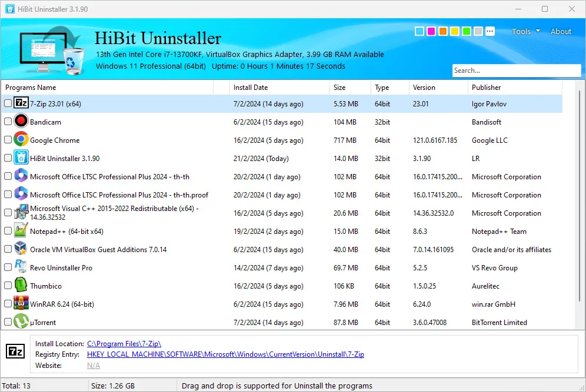The height and width of the screenshot is (392, 586).
Task: Click the µTorrent green icon
Action: pos(21,321)
